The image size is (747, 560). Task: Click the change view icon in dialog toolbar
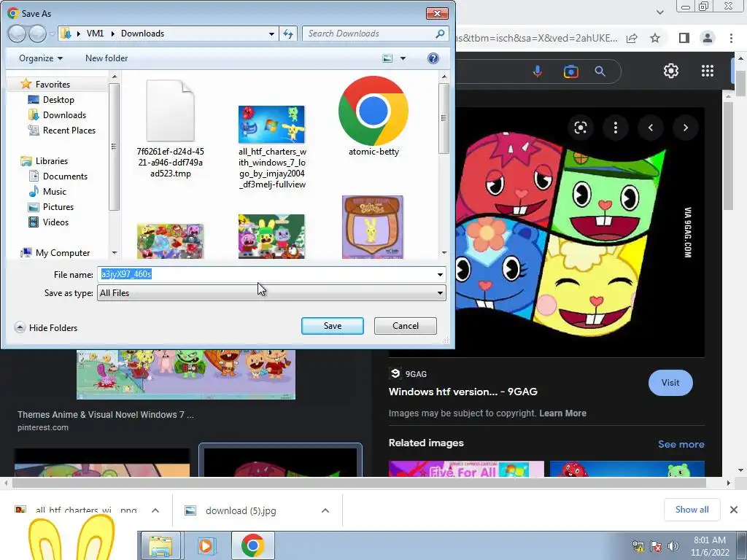(x=388, y=58)
